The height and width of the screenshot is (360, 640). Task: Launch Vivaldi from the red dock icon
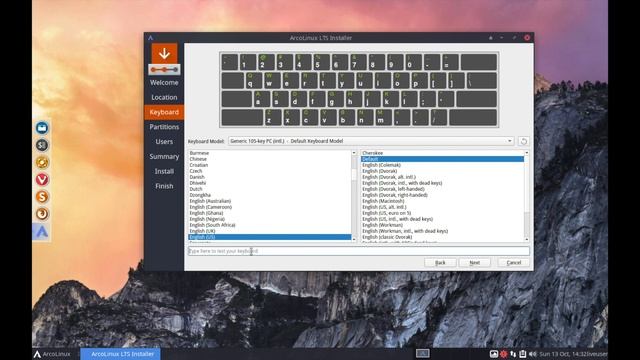click(42, 180)
